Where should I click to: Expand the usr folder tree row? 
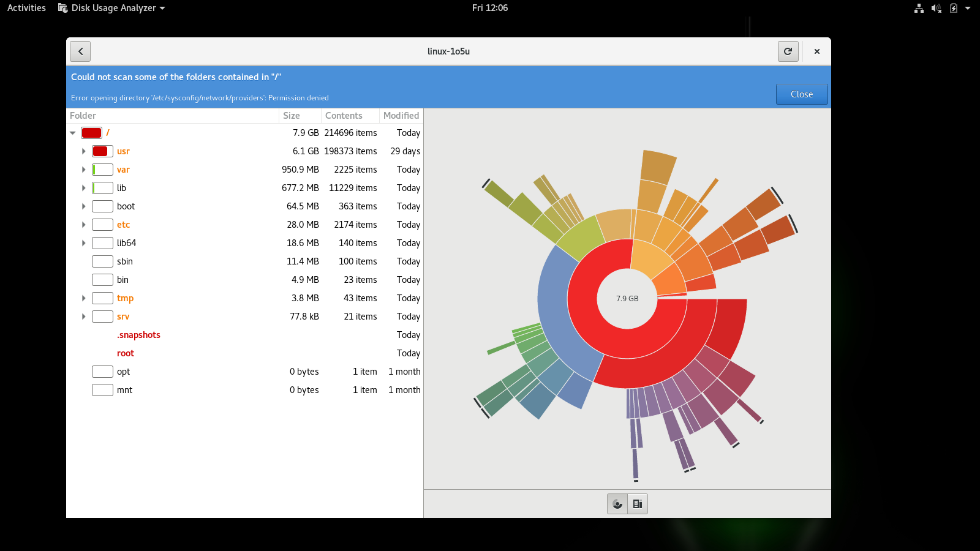click(x=84, y=151)
